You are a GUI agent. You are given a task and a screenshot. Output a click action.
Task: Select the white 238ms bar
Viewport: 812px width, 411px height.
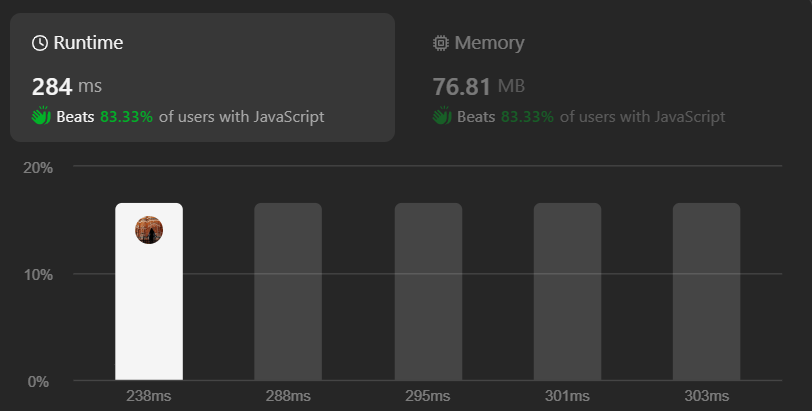tap(149, 291)
